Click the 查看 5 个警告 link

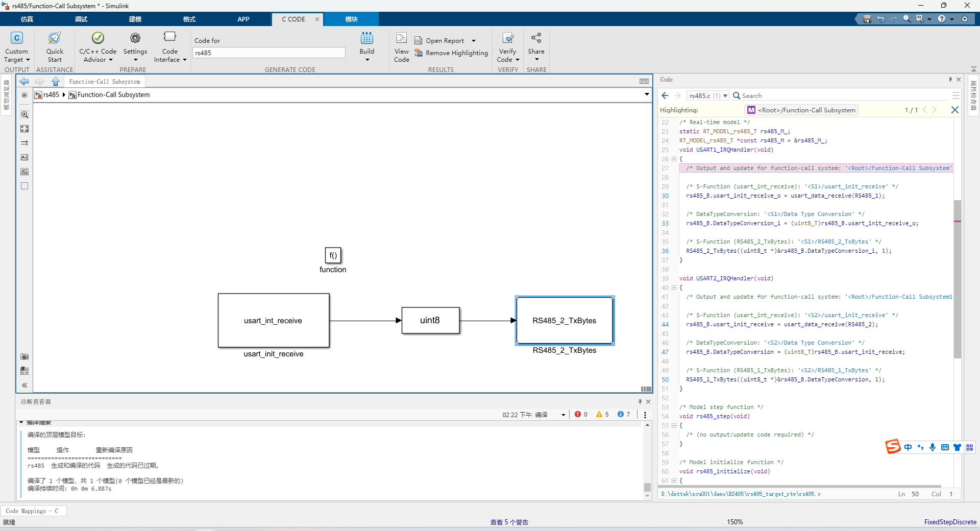pos(509,522)
